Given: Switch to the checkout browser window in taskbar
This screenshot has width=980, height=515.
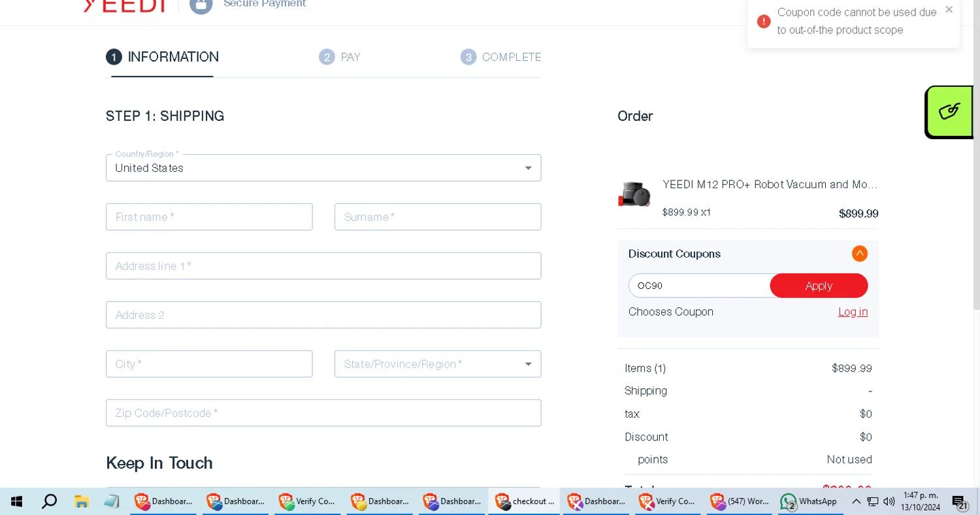Looking at the screenshot, I should 523,501.
